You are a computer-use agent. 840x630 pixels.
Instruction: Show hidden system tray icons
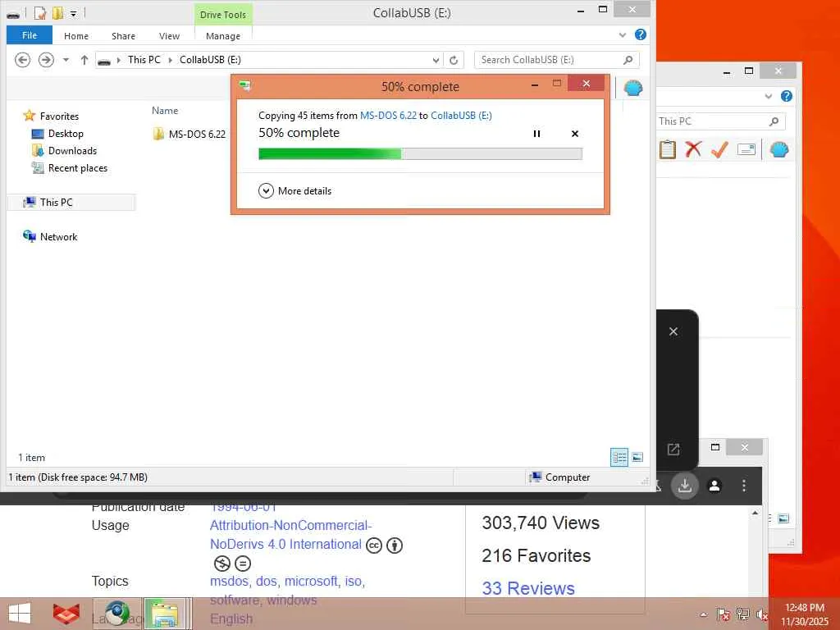click(x=704, y=615)
